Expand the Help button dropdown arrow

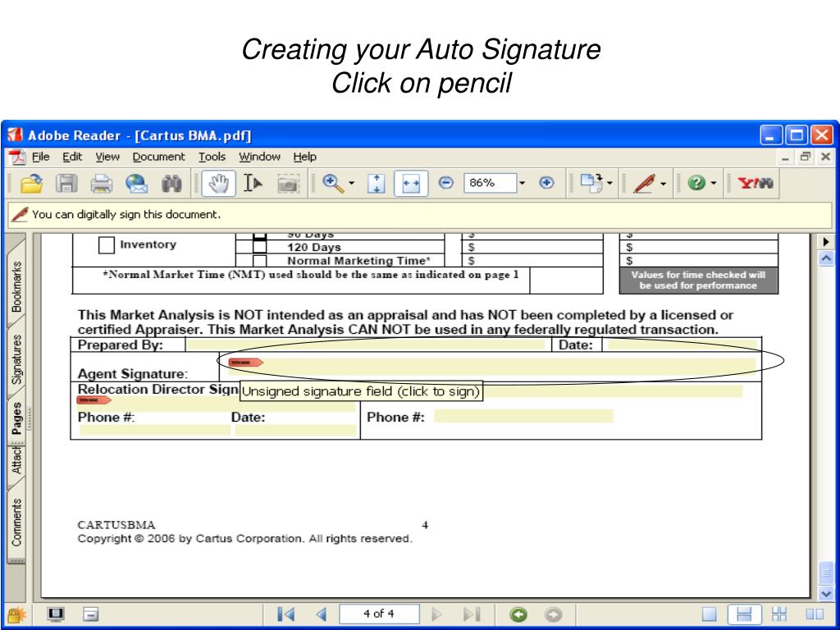[714, 183]
